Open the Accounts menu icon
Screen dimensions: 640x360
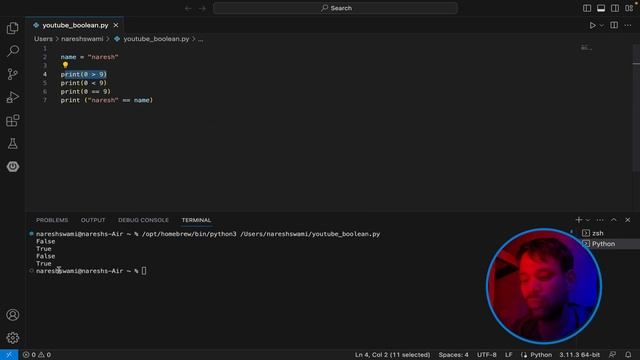13,315
